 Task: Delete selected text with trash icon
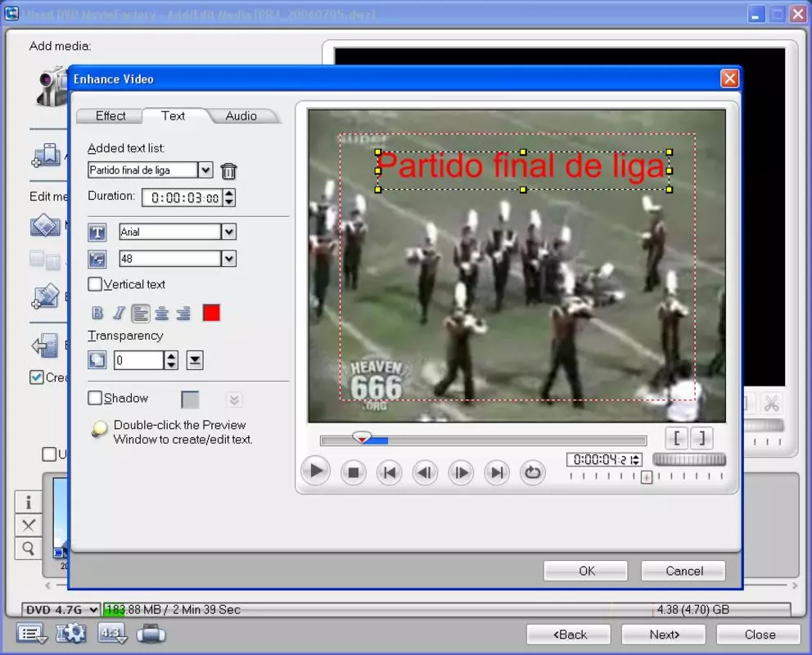pyautogui.click(x=228, y=171)
